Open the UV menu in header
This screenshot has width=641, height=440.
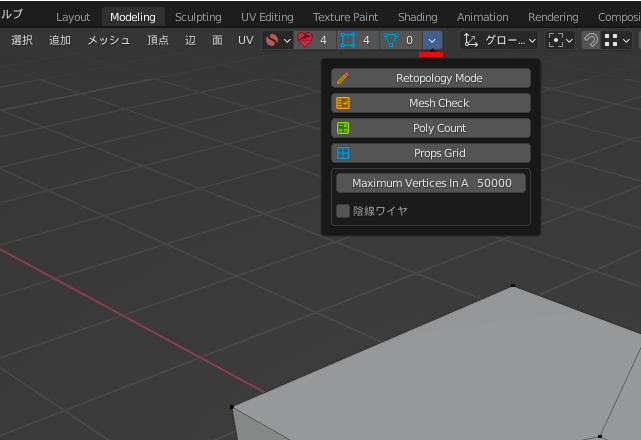pyautogui.click(x=246, y=40)
